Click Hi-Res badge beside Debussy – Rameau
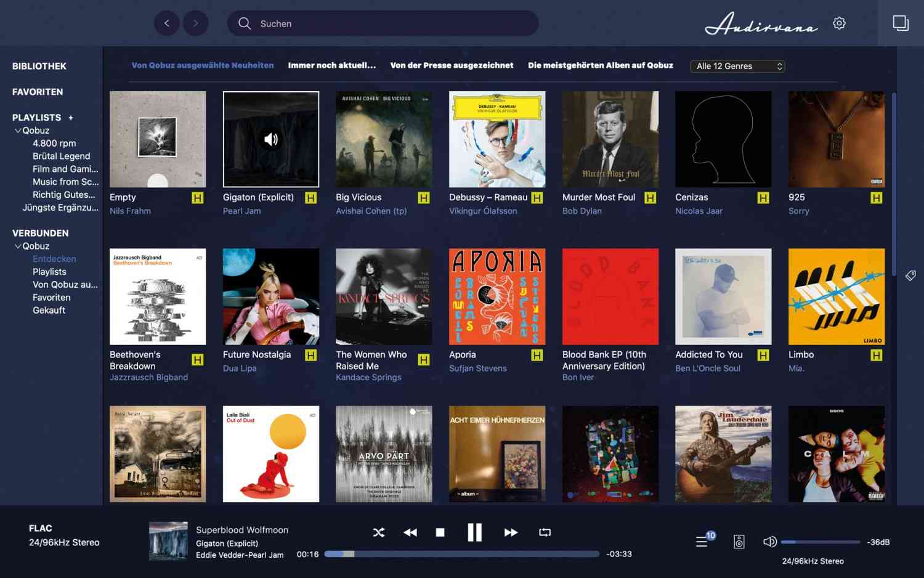 click(537, 198)
